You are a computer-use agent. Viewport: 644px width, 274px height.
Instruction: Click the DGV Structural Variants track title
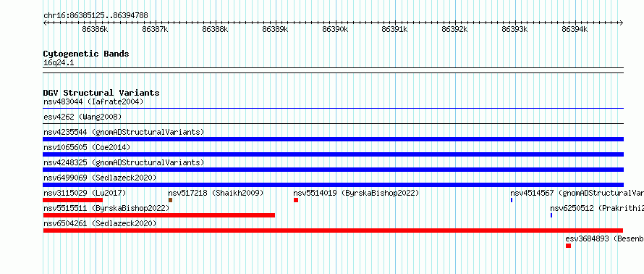101,93
